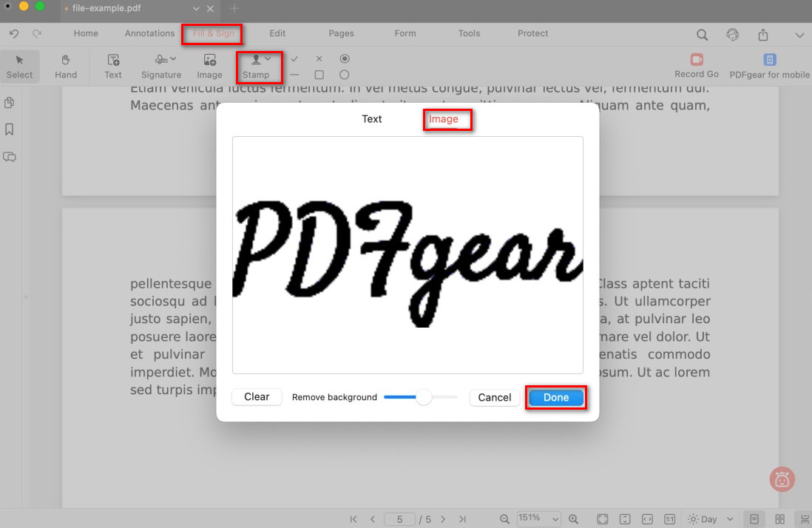Open Record Go
Screen dimensions: 812x528
point(697,66)
